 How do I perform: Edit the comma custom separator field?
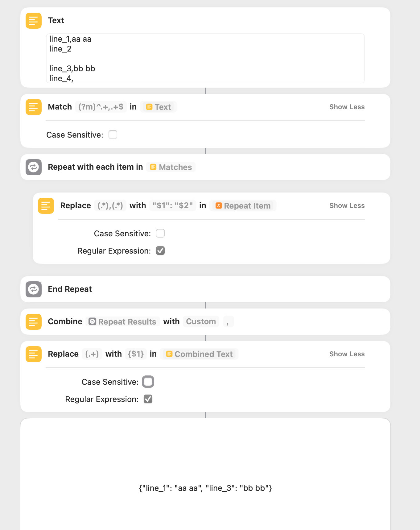(228, 321)
